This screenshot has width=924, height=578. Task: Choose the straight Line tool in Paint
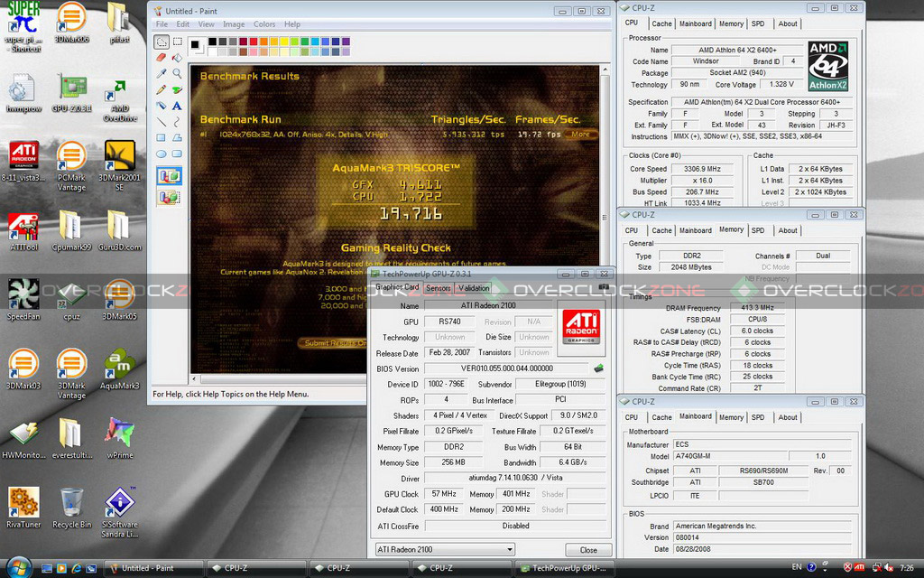pyautogui.click(x=162, y=122)
